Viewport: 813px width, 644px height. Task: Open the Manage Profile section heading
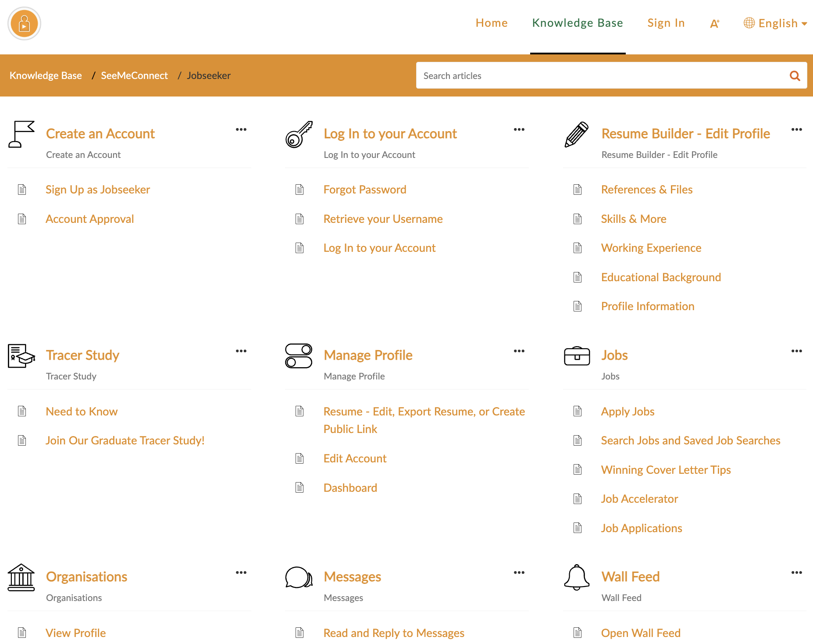(x=368, y=355)
